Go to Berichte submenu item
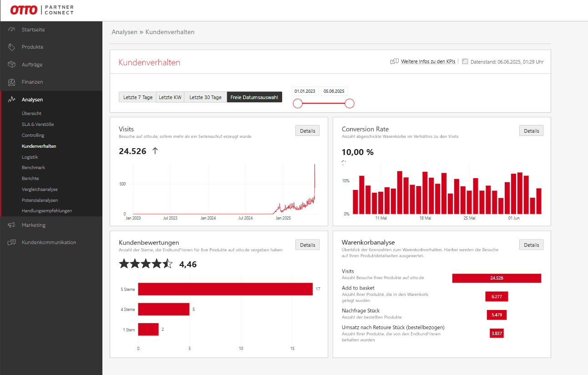588x375 pixels. click(x=30, y=178)
